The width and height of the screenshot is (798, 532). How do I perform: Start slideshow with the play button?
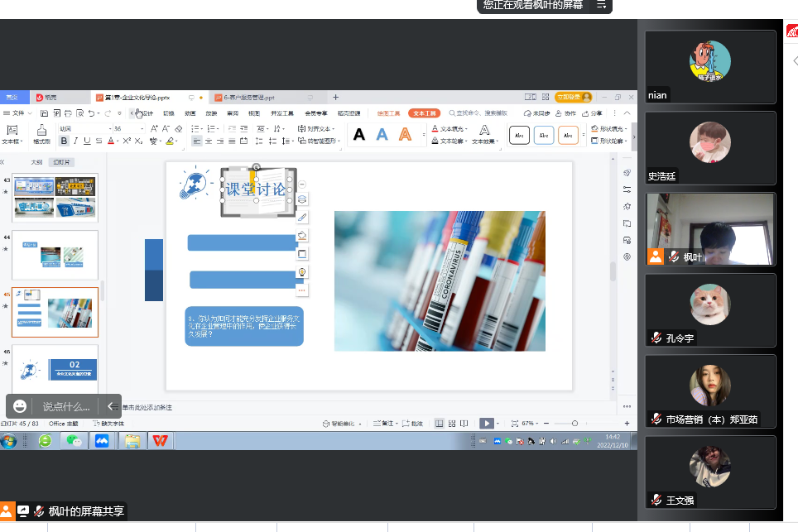coord(487,423)
